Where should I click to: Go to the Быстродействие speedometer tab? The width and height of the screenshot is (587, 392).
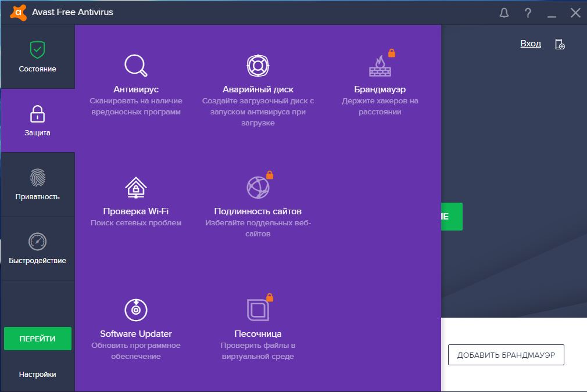coord(37,249)
